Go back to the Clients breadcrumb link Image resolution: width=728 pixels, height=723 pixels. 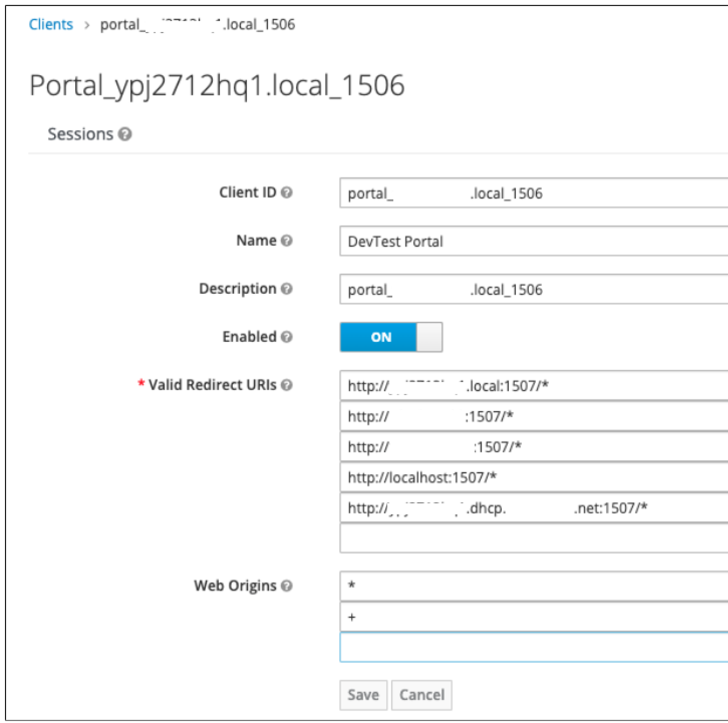(x=51, y=25)
